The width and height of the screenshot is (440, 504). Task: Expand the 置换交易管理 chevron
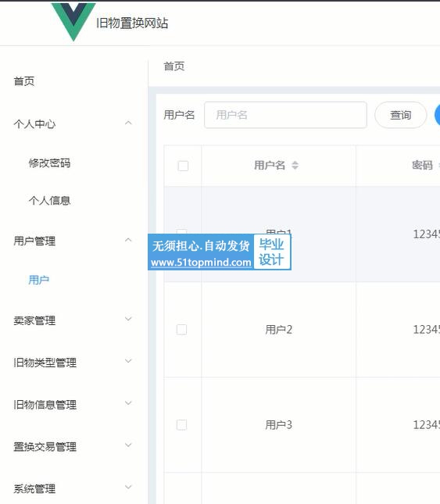tap(128, 445)
